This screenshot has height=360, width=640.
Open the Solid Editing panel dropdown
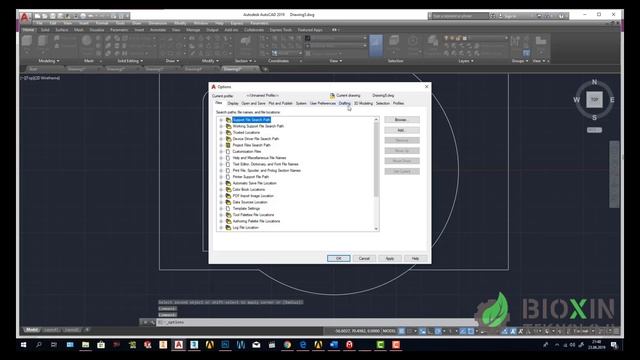130,61
